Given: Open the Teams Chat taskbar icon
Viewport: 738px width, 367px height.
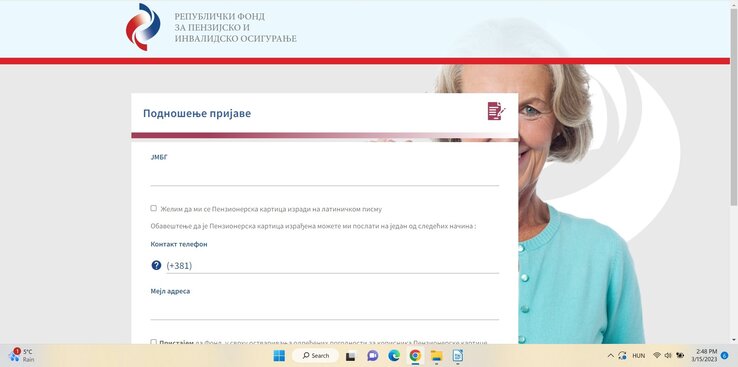Looking at the screenshot, I should click(x=372, y=356).
